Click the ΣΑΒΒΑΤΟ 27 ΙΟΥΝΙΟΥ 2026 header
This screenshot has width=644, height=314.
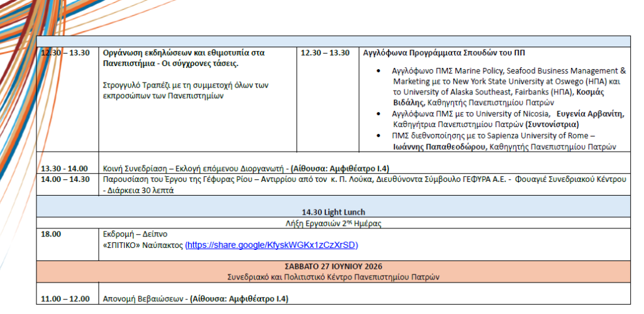coord(333,266)
